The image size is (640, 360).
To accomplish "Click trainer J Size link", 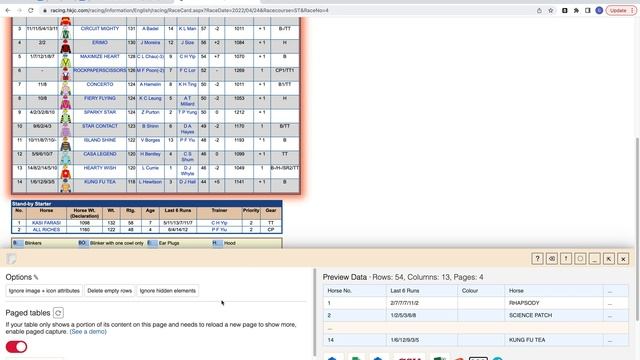I will (x=187, y=42).
